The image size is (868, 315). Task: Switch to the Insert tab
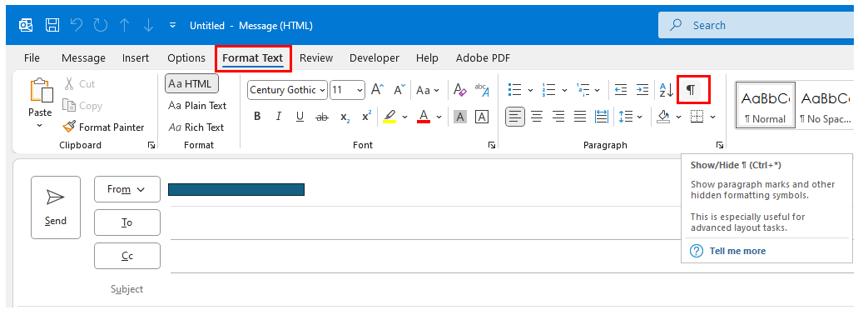[x=136, y=57]
